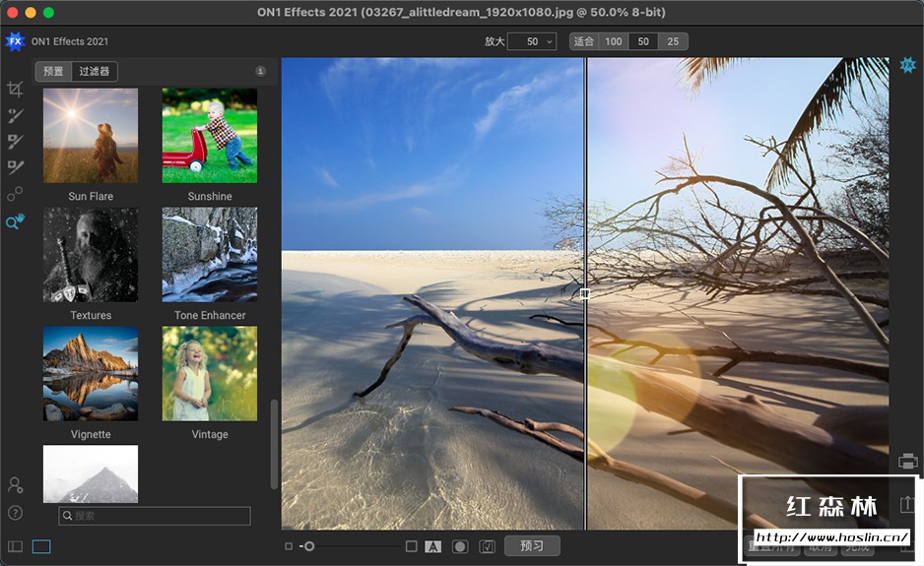The height and width of the screenshot is (566, 924).
Task: Select the third brush tool with square
Action: pyautogui.click(x=16, y=167)
